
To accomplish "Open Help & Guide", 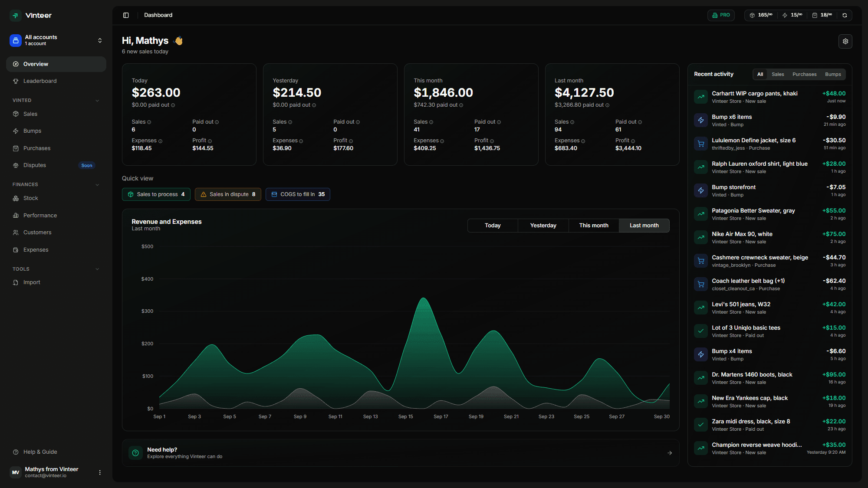I will [56, 452].
